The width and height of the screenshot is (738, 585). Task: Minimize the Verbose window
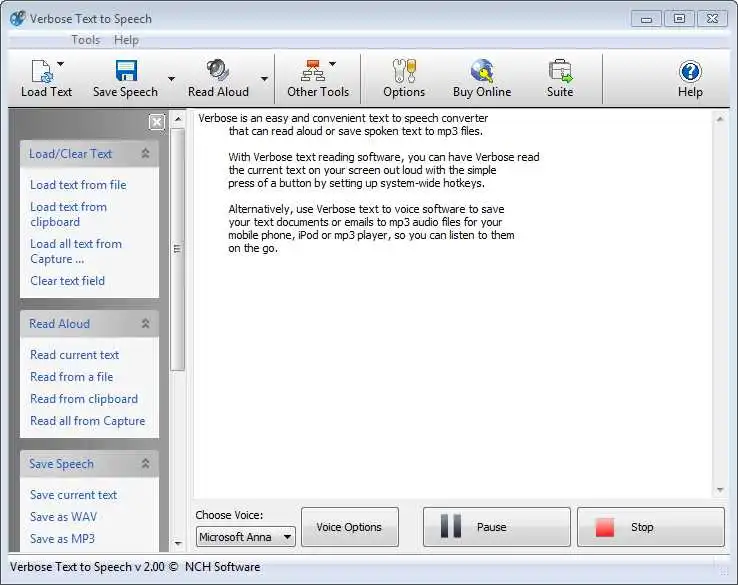(x=646, y=19)
